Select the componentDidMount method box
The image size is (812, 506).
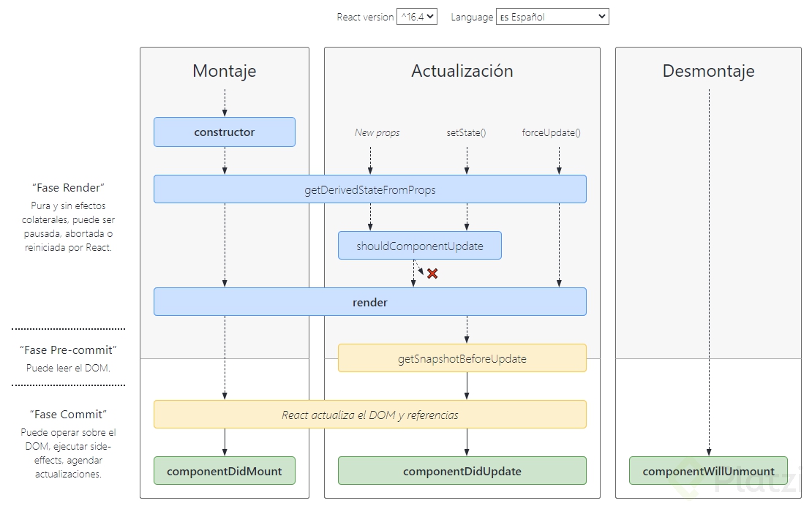[x=225, y=471]
